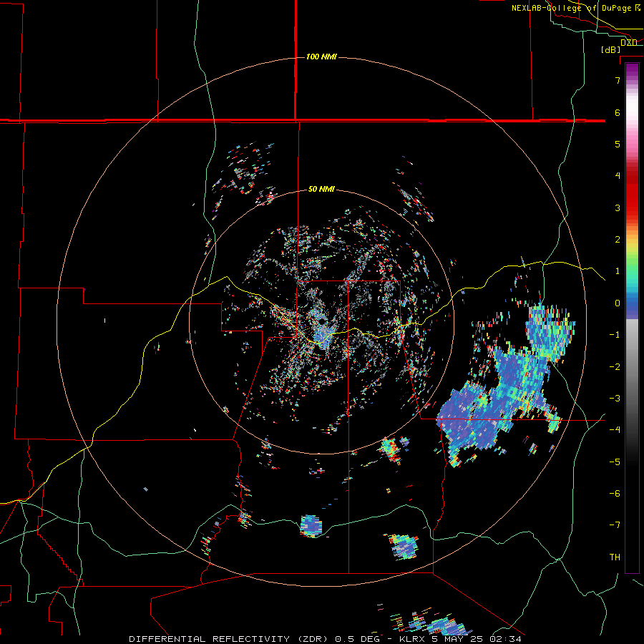Viewport: 644px width, 644px height.
Task: Click the "6" scale value
Action: click(618, 112)
